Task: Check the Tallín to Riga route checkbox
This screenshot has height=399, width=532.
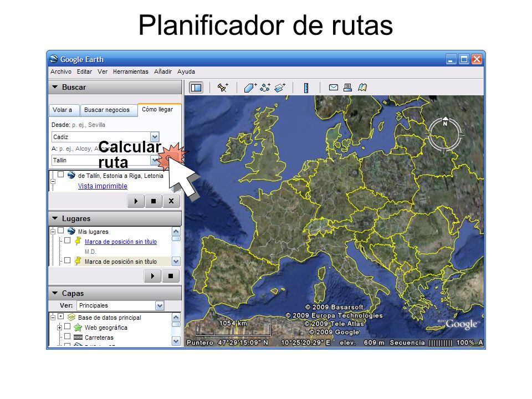Action: (61, 175)
